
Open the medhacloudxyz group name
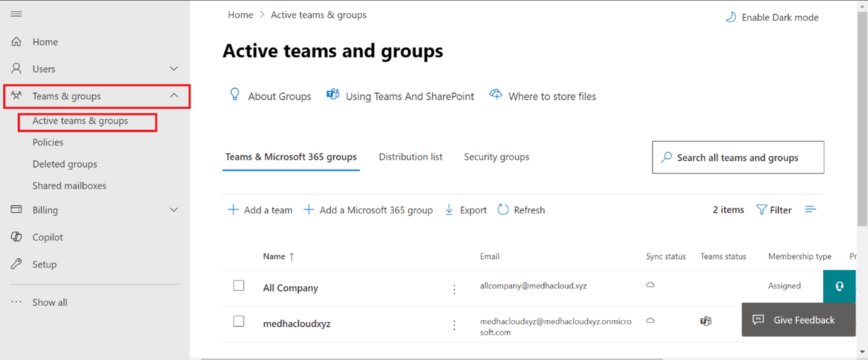[x=297, y=324]
